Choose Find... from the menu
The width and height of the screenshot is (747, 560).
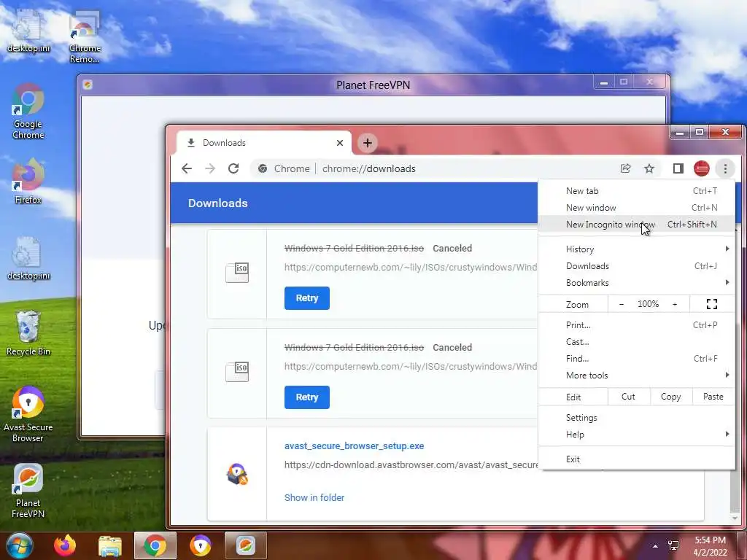click(x=636, y=359)
